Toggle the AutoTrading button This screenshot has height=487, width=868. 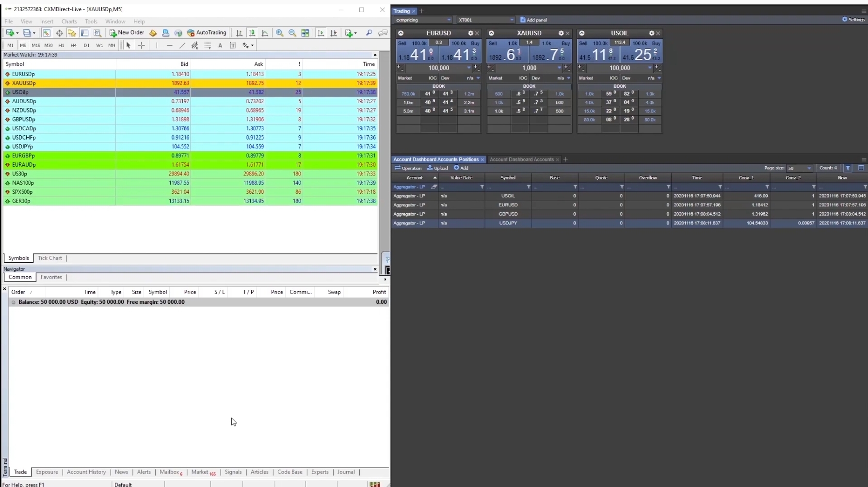[x=207, y=33]
